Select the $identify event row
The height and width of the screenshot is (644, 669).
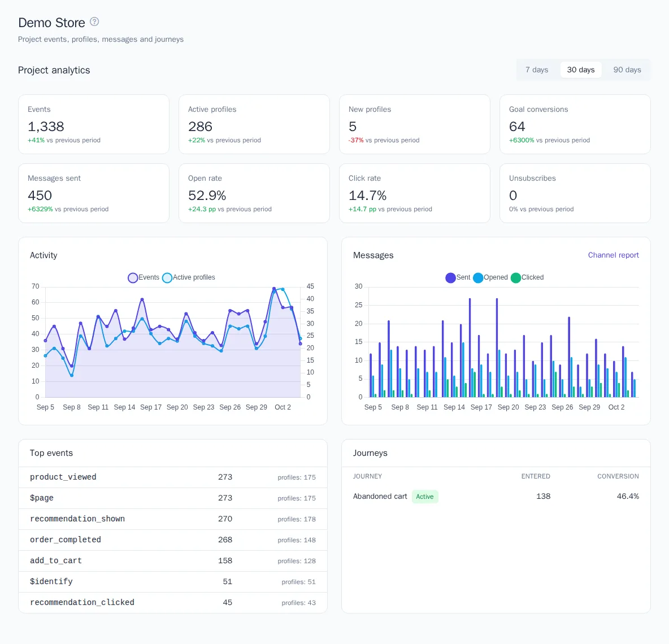[x=173, y=582]
